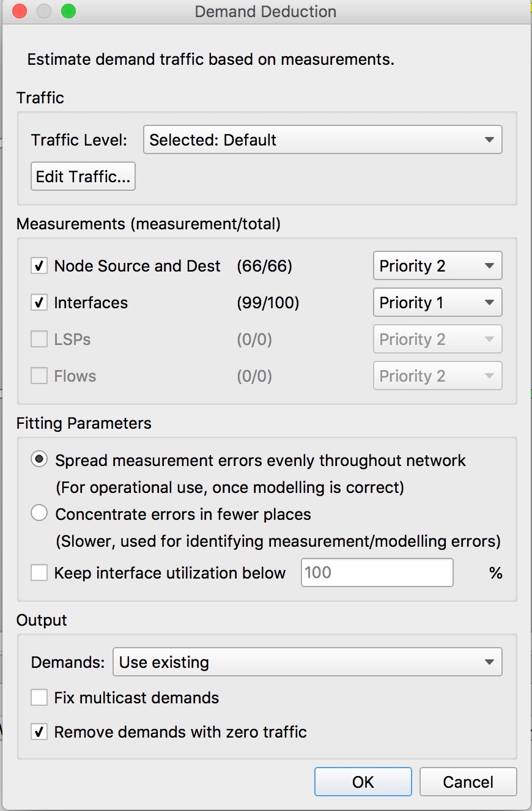The image size is (532, 811).
Task: Click the utilization percentage input field
Action: [x=377, y=572]
